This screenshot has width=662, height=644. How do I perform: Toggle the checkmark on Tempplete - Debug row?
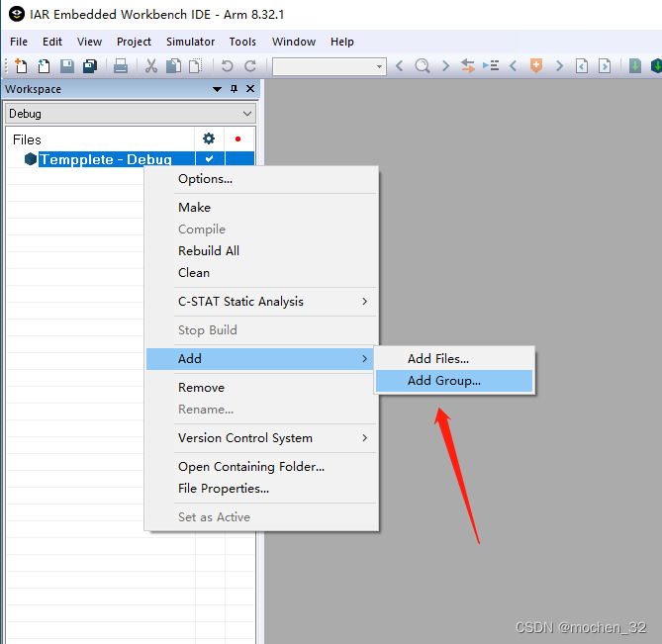210,158
